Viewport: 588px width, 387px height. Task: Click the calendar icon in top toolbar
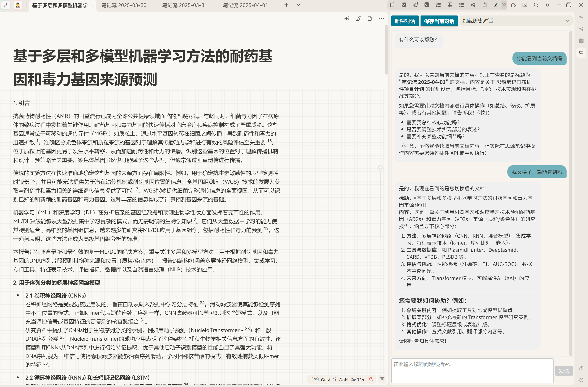(x=392, y=5)
